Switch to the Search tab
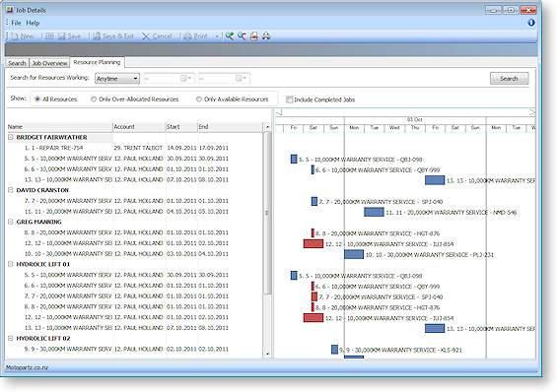This screenshot has height=392, width=557. point(17,63)
